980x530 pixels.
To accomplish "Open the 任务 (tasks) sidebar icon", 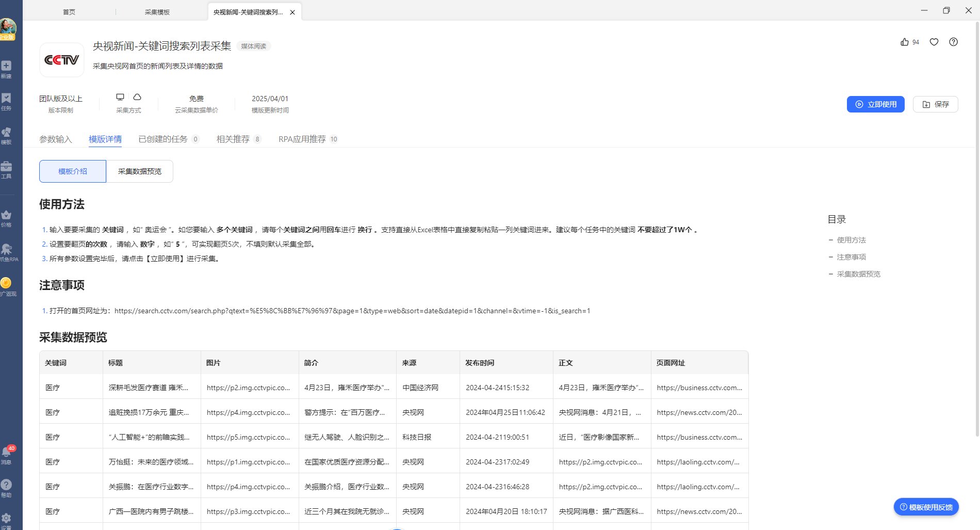I will coord(6,102).
